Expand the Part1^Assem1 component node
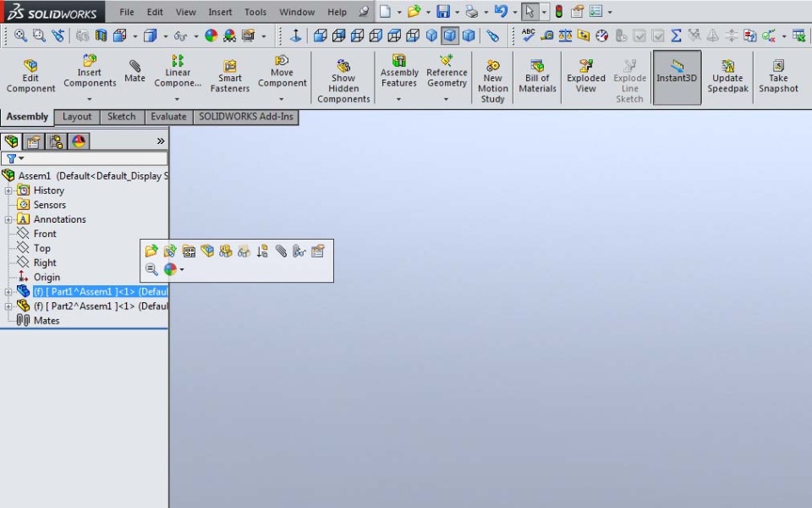This screenshot has height=508, width=812. [x=8, y=292]
